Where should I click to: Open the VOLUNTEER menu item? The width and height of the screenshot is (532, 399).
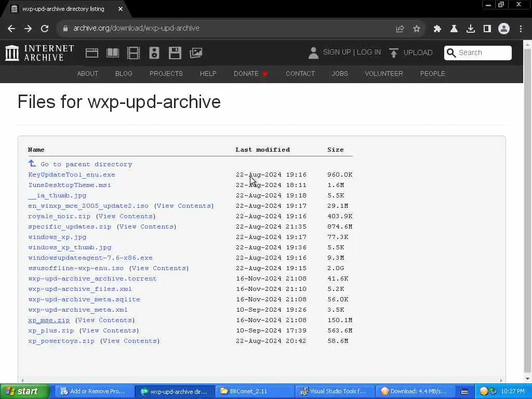pyautogui.click(x=384, y=74)
